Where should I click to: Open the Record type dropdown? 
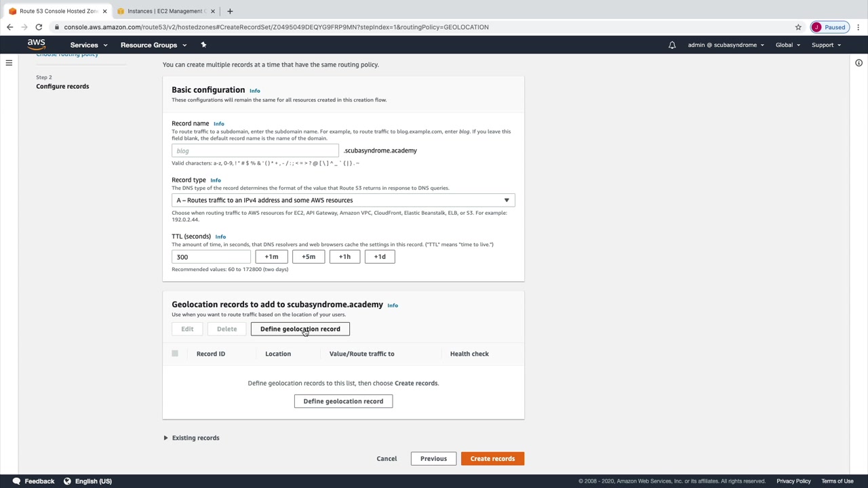pos(343,200)
